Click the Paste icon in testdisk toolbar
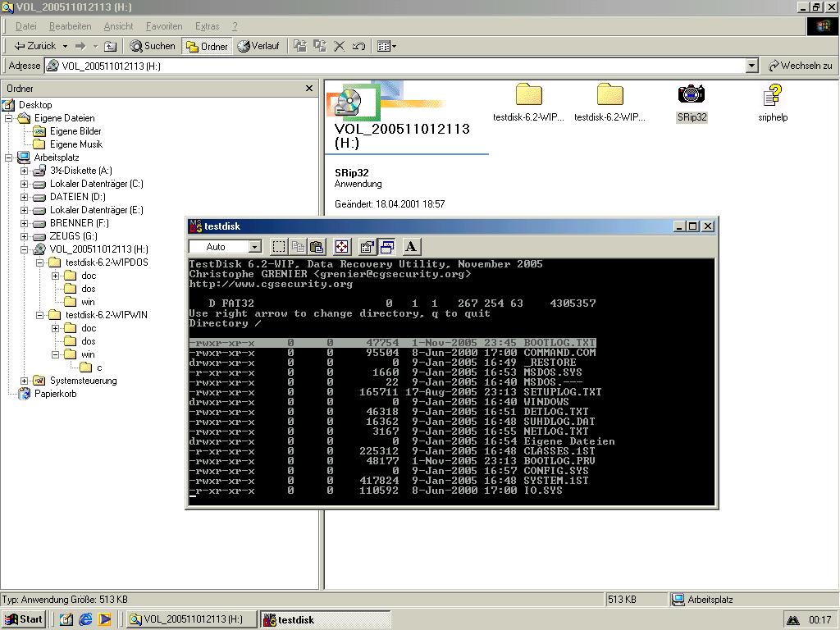The height and width of the screenshot is (630, 840). pyautogui.click(x=317, y=246)
